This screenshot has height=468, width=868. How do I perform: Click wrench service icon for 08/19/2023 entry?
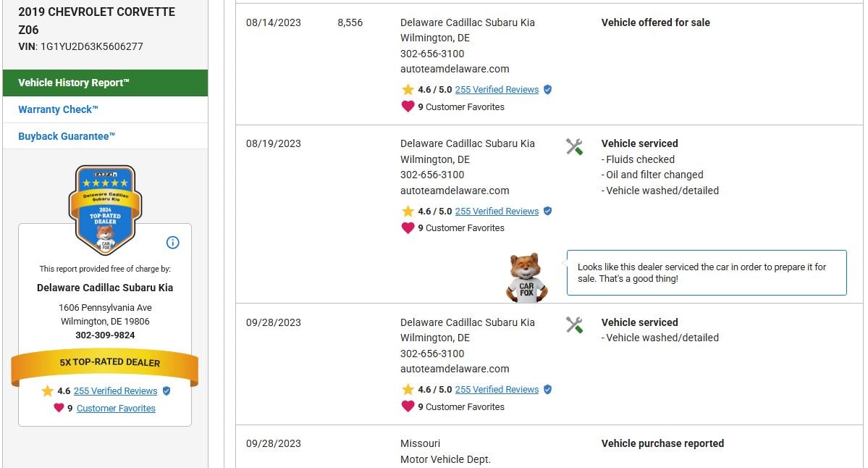(x=574, y=146)
